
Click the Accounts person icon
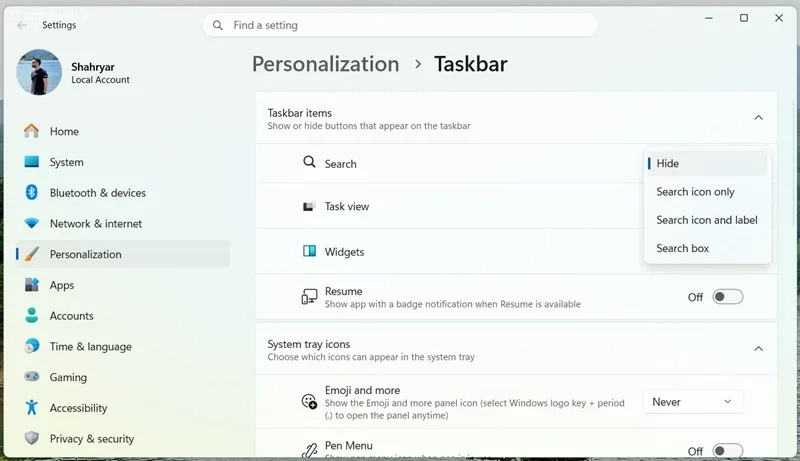point(32,315)
